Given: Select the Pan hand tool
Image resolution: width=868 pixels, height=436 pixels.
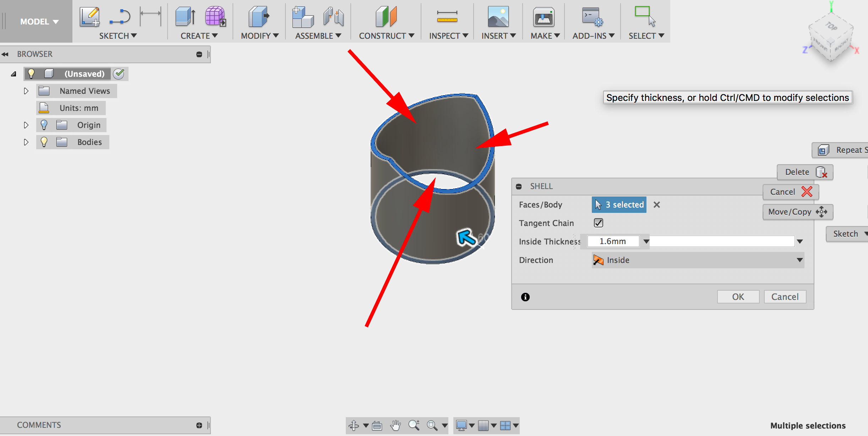Looking at the screenshot, I should coord(395,425).
